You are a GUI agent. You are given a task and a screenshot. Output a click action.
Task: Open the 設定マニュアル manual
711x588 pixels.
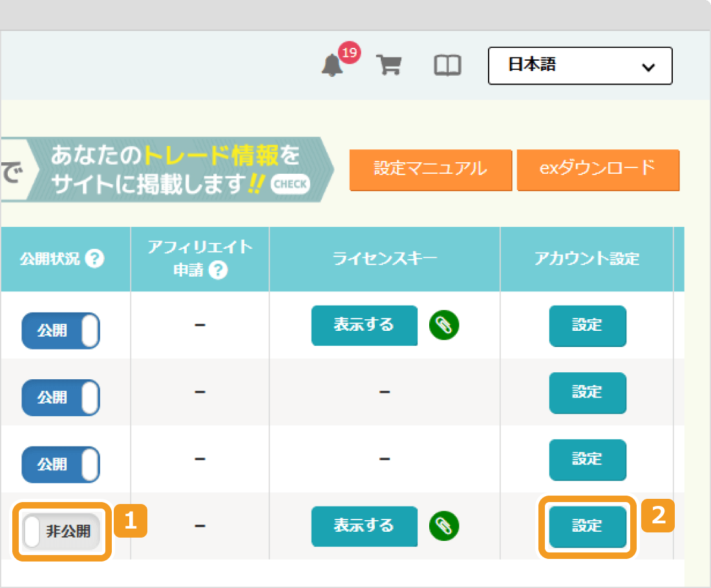430,169
